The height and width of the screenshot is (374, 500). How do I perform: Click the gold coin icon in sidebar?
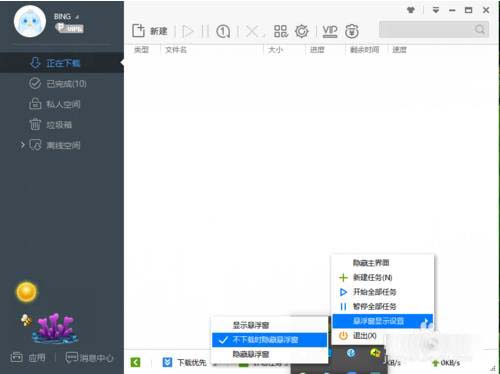tap(26, 292)
